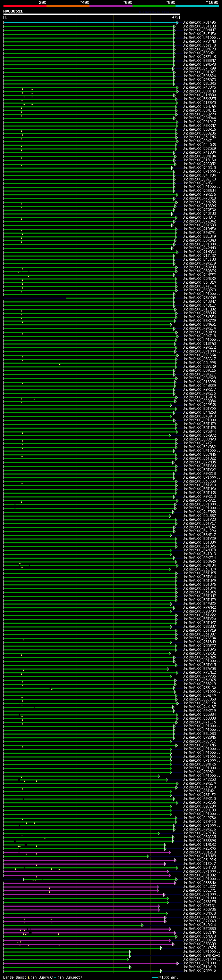Click hit label UniRef100_B8LUT9

(x=199, y=237)
